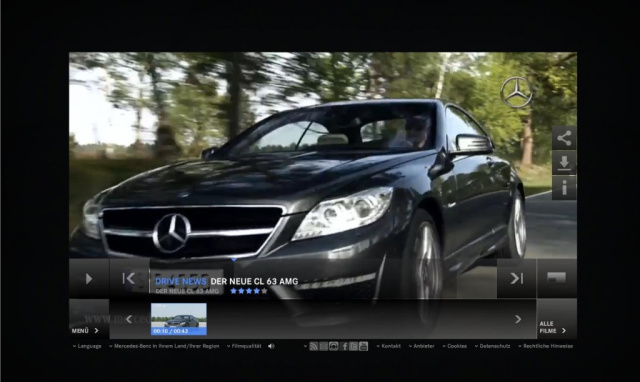Screen dimensions: 640x382
Task: Mute the sound with speaker icon
Action: pos(271,346)
